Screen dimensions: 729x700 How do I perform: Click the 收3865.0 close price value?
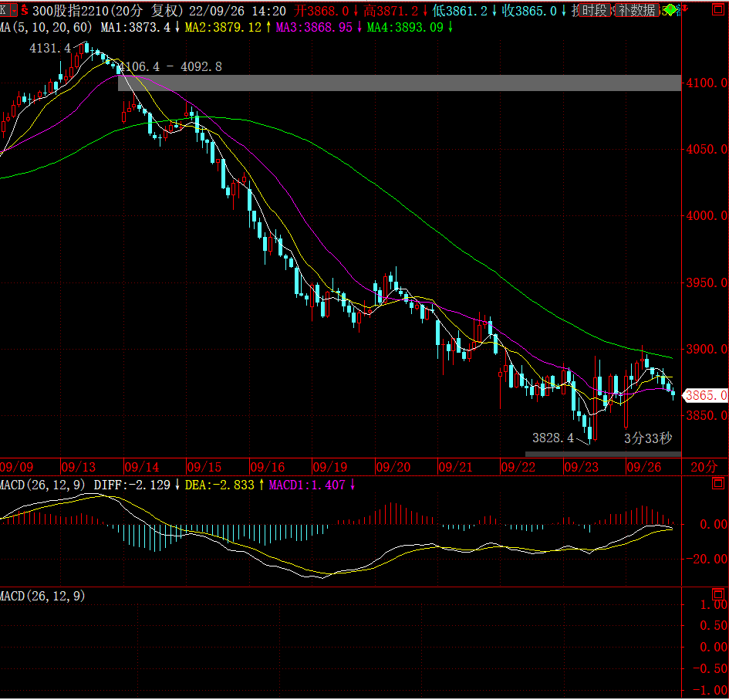click(x=529, y=11)
